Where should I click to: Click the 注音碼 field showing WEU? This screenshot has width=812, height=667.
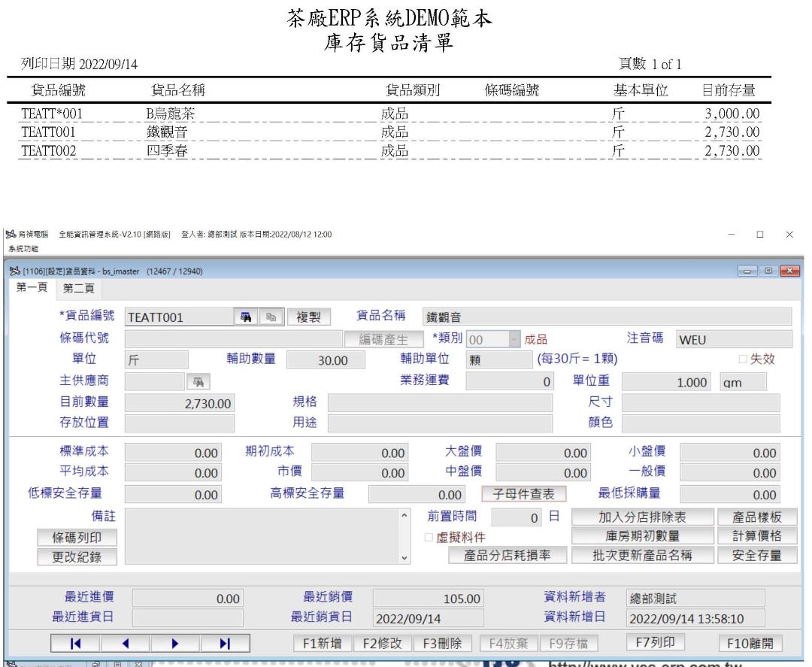(x=734, y=340)
